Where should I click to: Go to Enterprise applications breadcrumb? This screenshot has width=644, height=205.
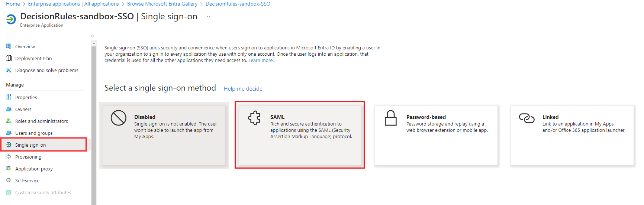54,4
